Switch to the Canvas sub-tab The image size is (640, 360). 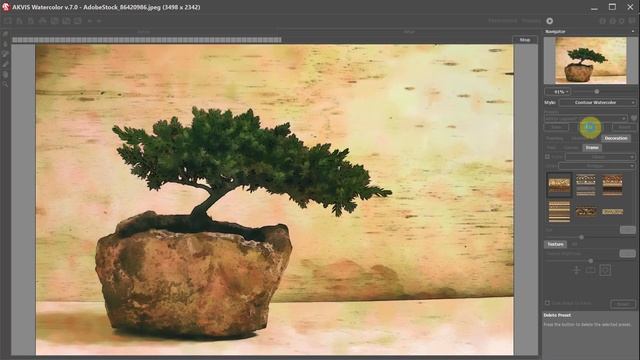click(571, 147)
